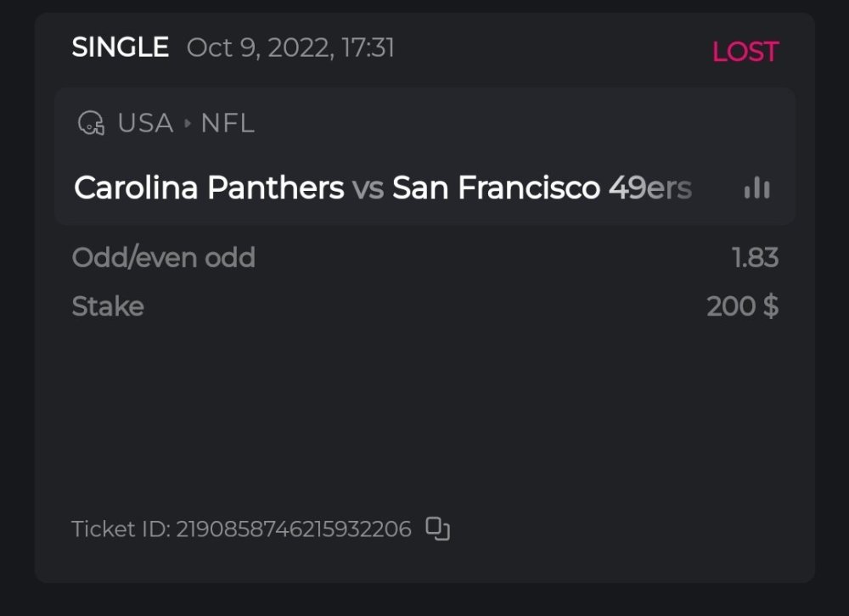
Task: Click the arrow between USA and NFL
Action: (x=188, y=124)
